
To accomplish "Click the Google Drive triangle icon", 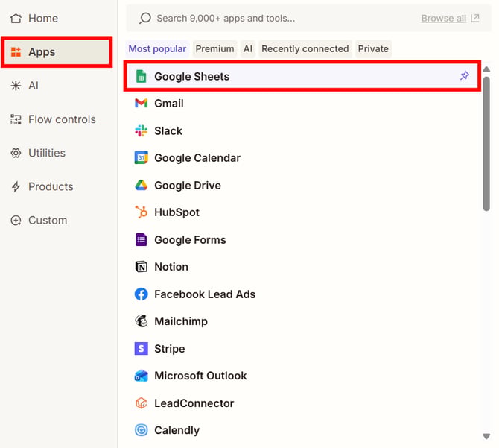I will click(142, 186).
